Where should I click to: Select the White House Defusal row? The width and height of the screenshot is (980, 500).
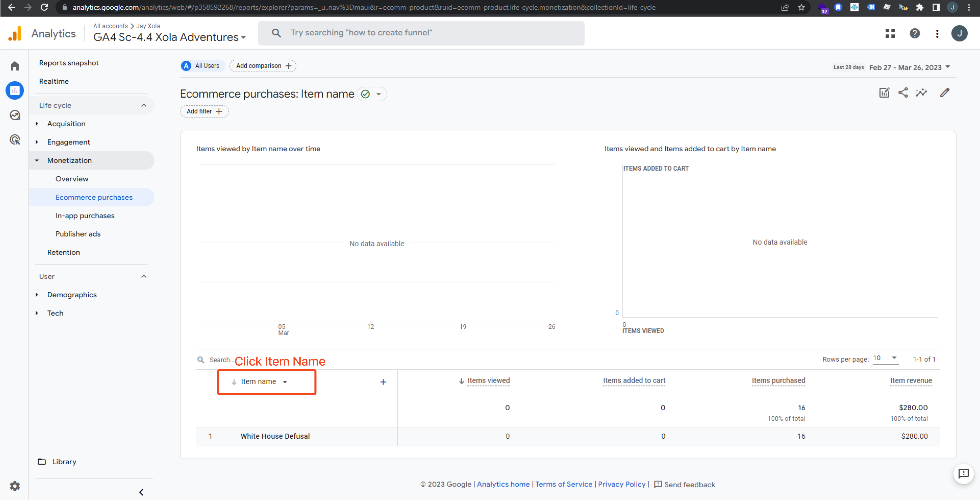[568, 436]
